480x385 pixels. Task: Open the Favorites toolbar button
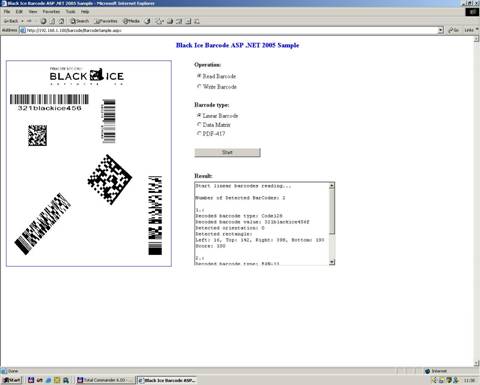[106, 21]
